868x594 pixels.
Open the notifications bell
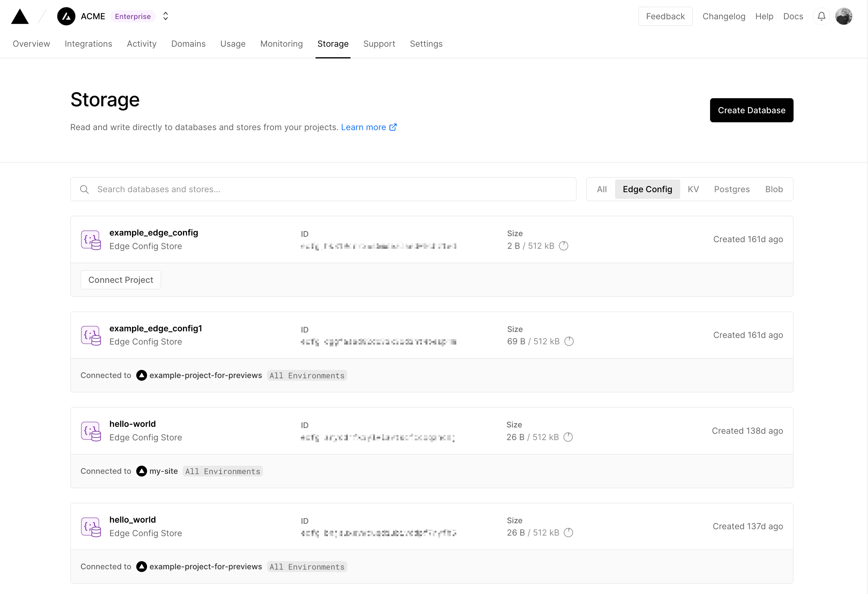(821, 17)
